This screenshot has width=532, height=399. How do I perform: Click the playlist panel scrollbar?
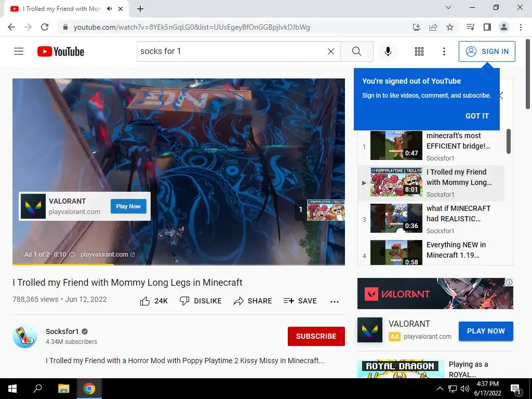point(508,141)
